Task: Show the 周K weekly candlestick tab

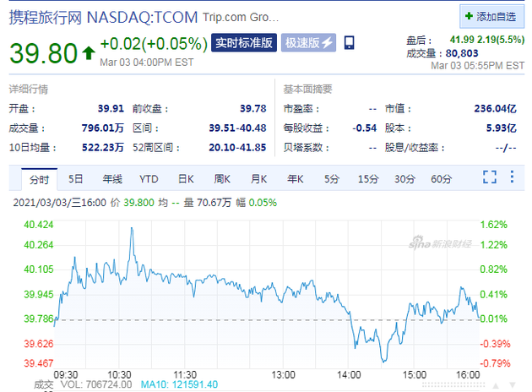Action: 222,179
